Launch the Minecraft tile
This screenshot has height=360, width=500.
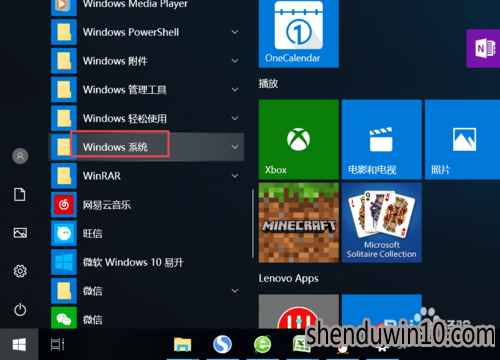pyautogui.click(x=299, y=222)
